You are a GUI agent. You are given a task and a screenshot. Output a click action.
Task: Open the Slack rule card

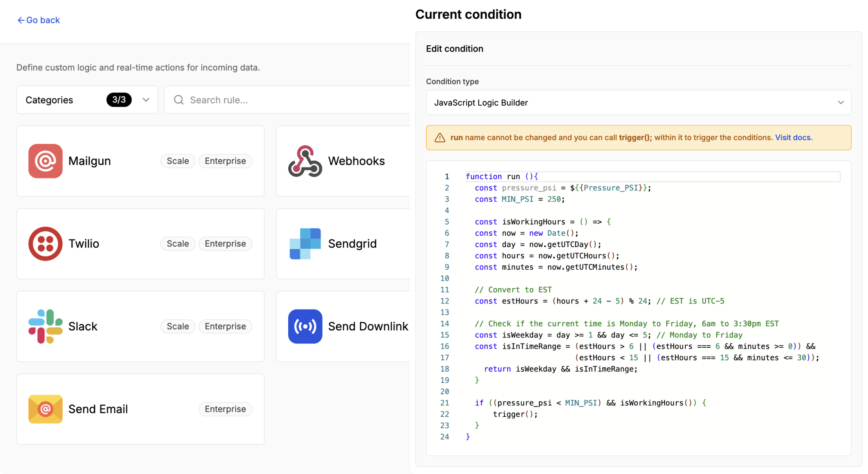[140, 326]
